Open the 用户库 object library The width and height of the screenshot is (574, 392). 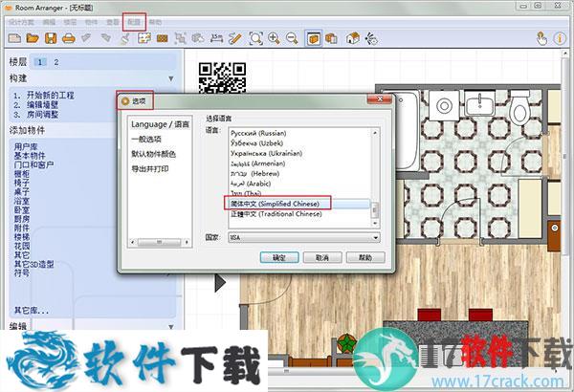point(26,147)
